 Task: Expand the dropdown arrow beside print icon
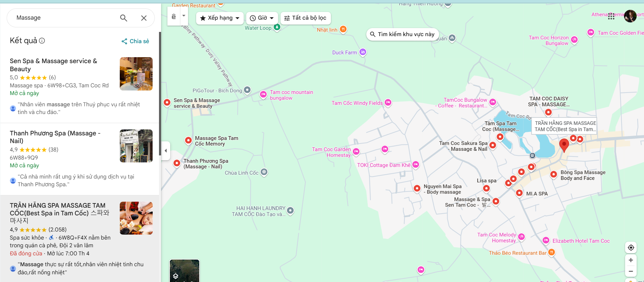coord(184,16)
